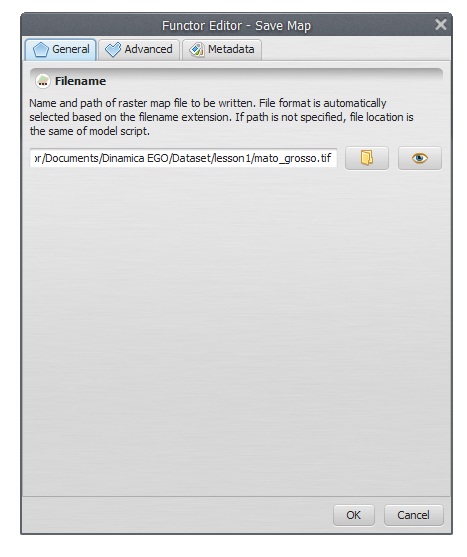This screenshot has height=557, width=467.
Task: Click the truncated start of the file path
Action: [38, 158]
